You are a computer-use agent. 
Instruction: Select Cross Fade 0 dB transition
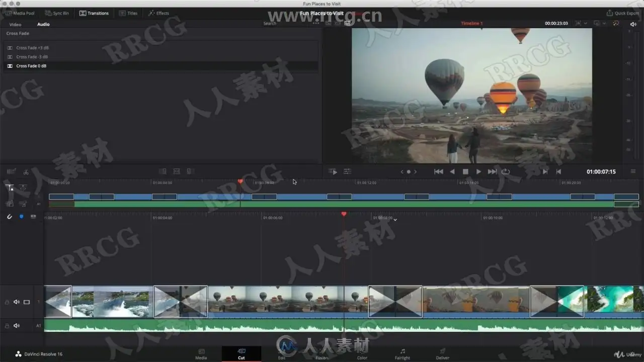(161, 66)
